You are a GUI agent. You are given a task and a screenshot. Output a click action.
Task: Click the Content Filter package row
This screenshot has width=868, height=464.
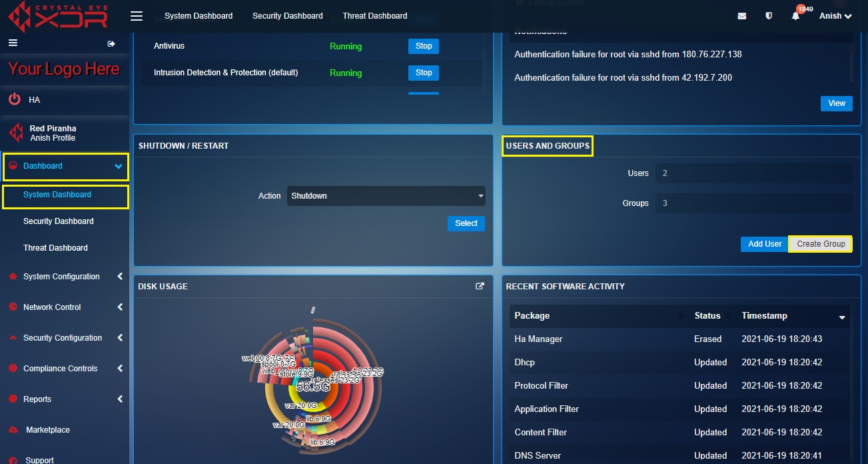coord(679,433)
